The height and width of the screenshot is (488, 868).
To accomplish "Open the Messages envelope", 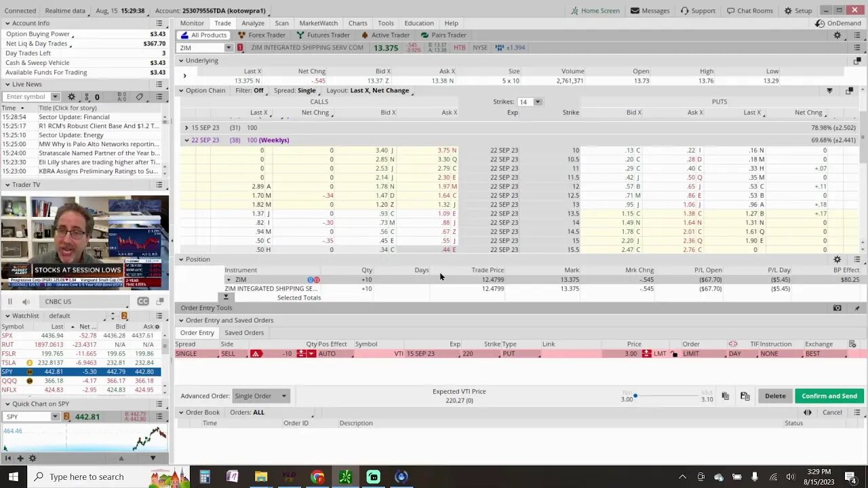I will pyautogui.click(x=649, y=11).
